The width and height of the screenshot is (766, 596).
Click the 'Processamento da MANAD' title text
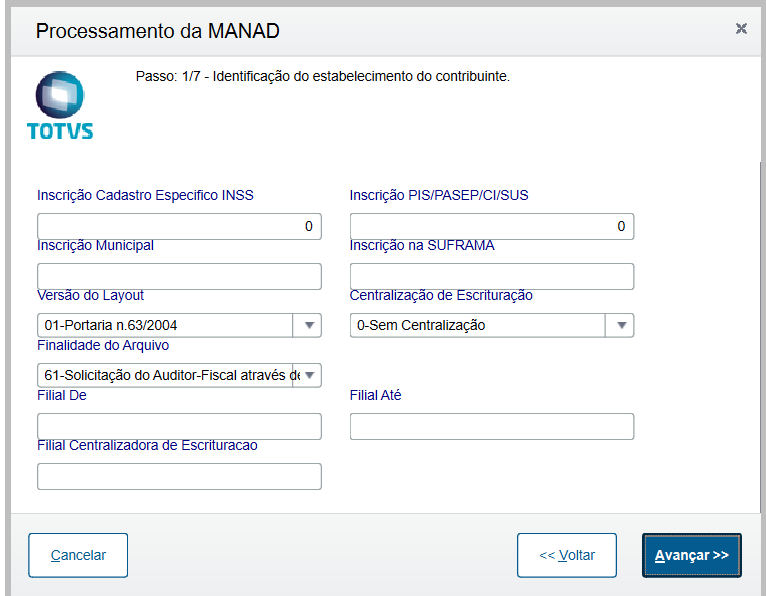pyautogui.click(x=157, y=31)
